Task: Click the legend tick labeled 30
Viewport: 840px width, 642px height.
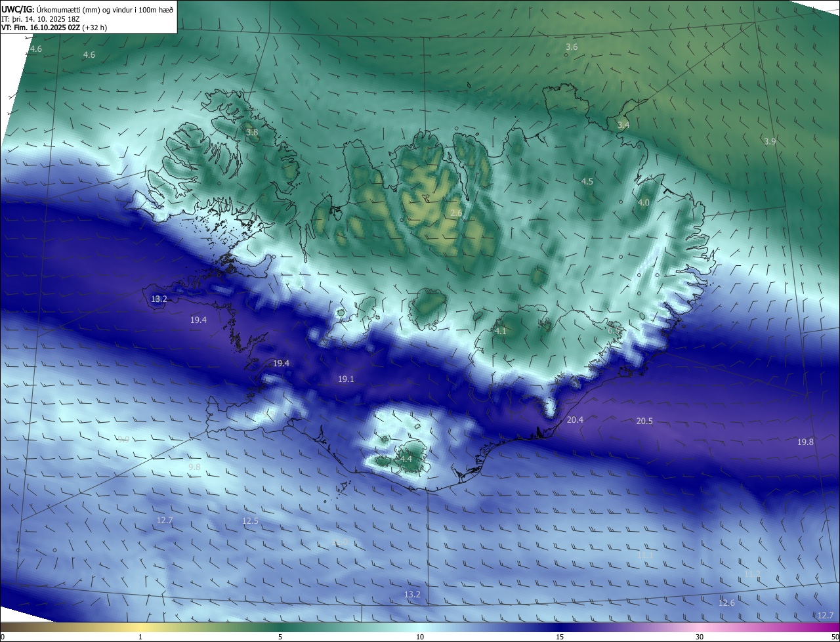Action: 700,637
